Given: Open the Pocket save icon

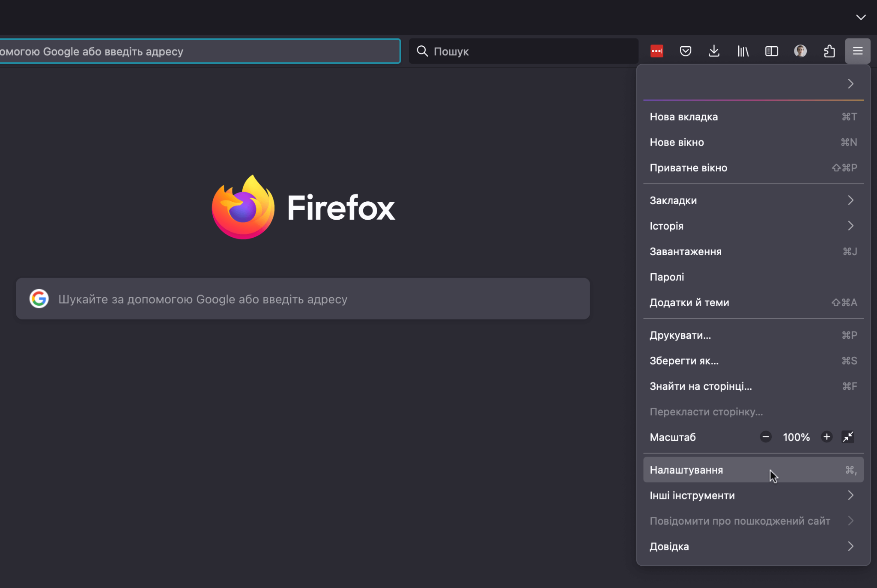Looking at the screenshot, I should click(x=685, y=51).
